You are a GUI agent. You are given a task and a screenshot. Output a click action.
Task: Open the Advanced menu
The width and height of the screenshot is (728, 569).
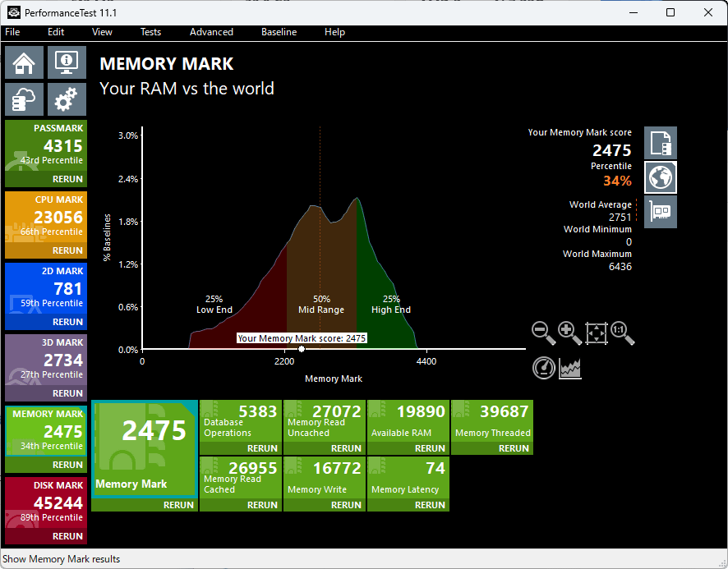point(211,32)
